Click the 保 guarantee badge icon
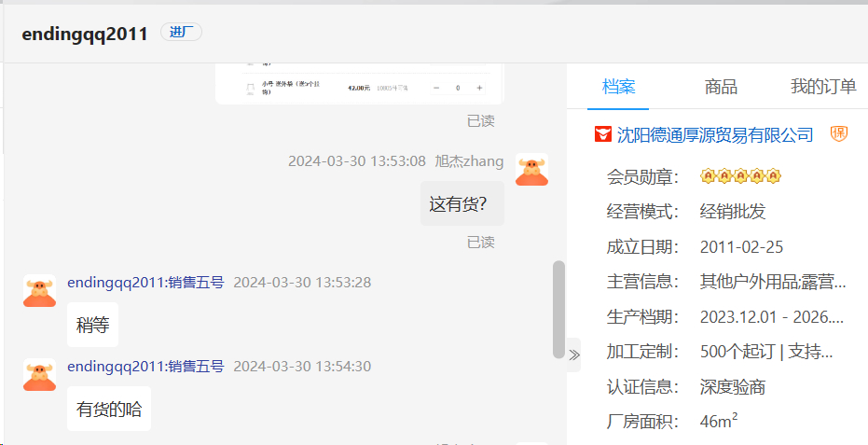 coord(839,134)
